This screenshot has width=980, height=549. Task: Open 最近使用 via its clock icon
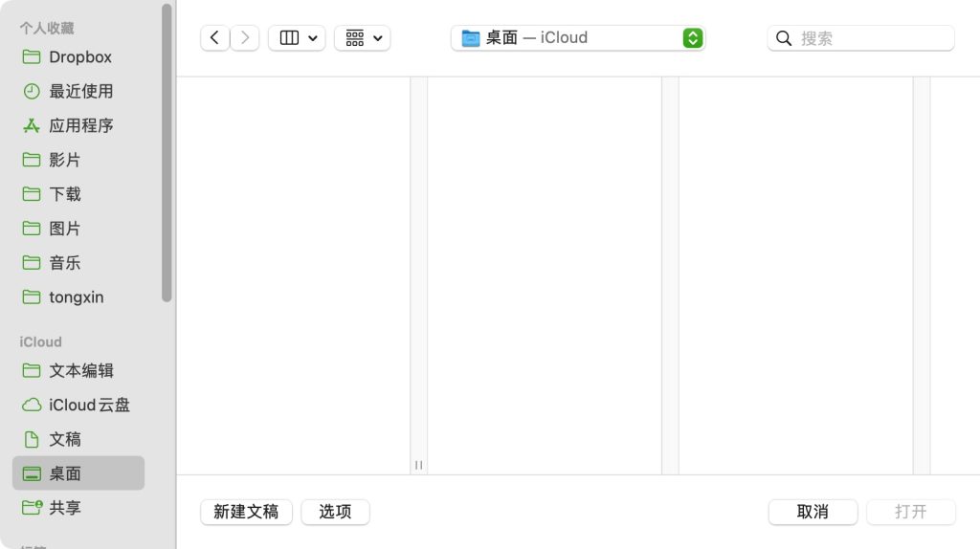[x=32, y=91]
